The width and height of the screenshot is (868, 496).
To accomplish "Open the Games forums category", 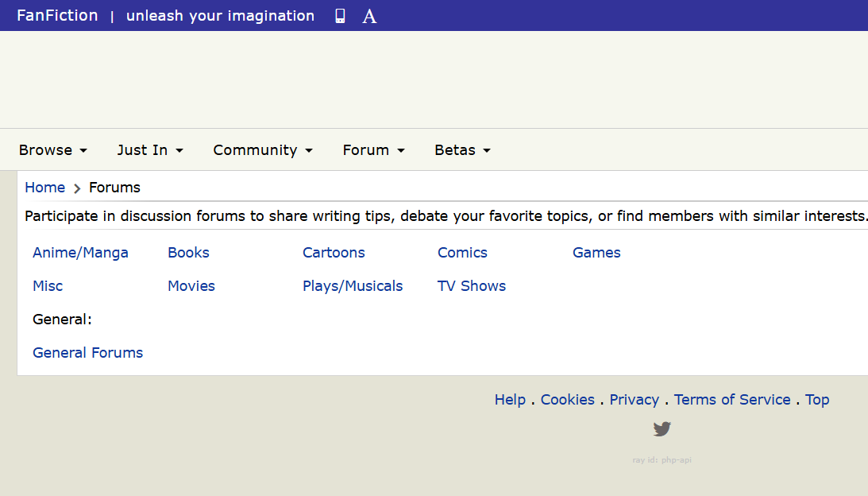I will 596,253.
